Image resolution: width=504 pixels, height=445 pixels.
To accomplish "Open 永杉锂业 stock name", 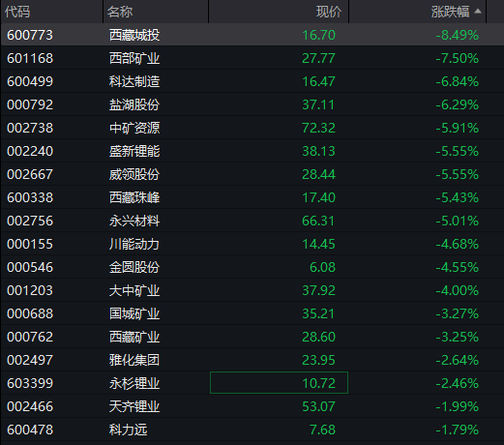I will pyautogui.click(x=134, y=383).
